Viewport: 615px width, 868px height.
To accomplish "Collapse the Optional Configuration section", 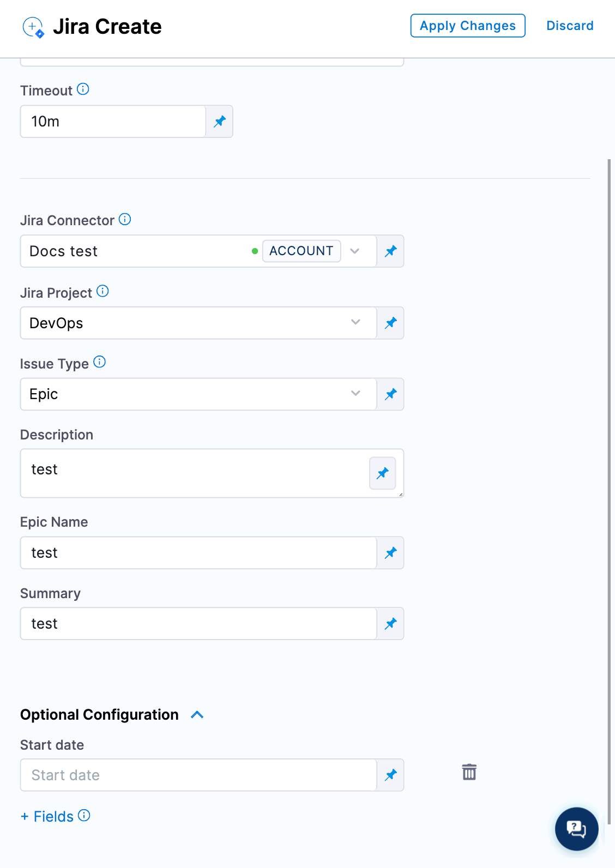I will [x=197, y=715].
